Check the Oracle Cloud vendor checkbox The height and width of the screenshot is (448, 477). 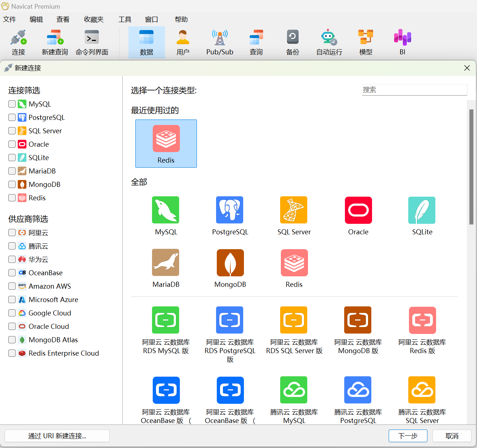12,326
